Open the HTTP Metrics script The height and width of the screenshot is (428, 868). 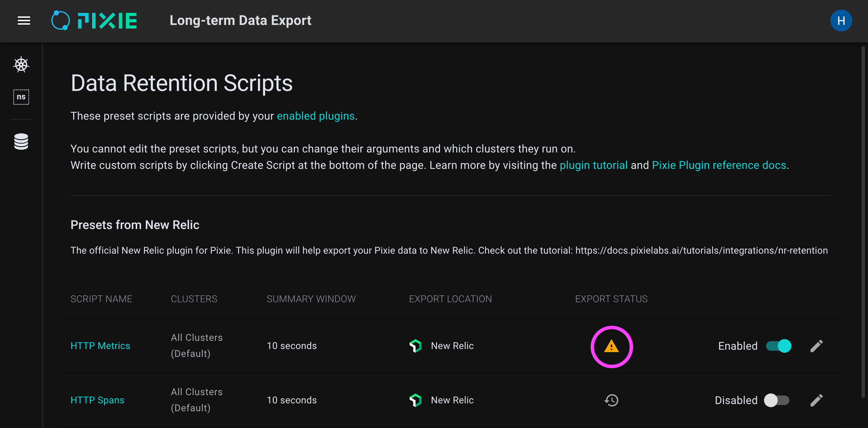click(100, 346)
